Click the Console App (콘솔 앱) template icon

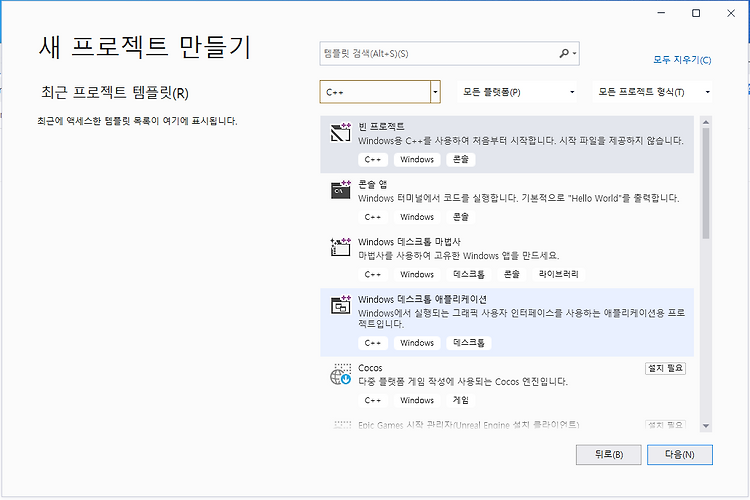click(x=341, y=190)
